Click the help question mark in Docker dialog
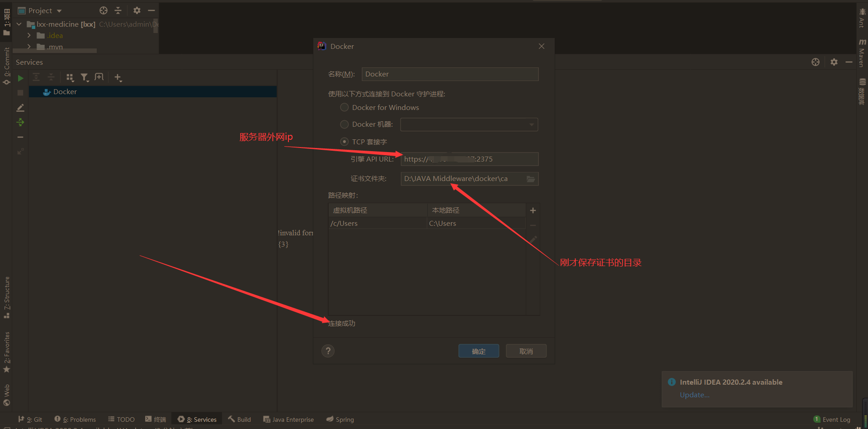Image resolution: width=868 pixels, height=429 pixels. (x=328, y=351)
